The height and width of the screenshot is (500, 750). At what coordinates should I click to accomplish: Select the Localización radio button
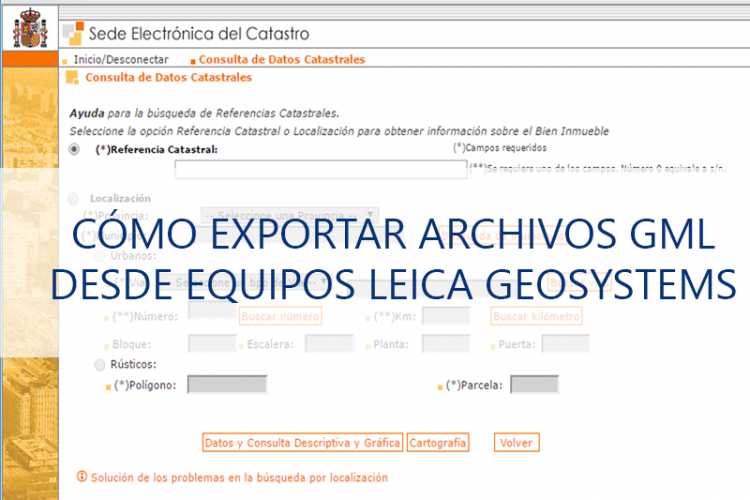(x=73, y=199)
